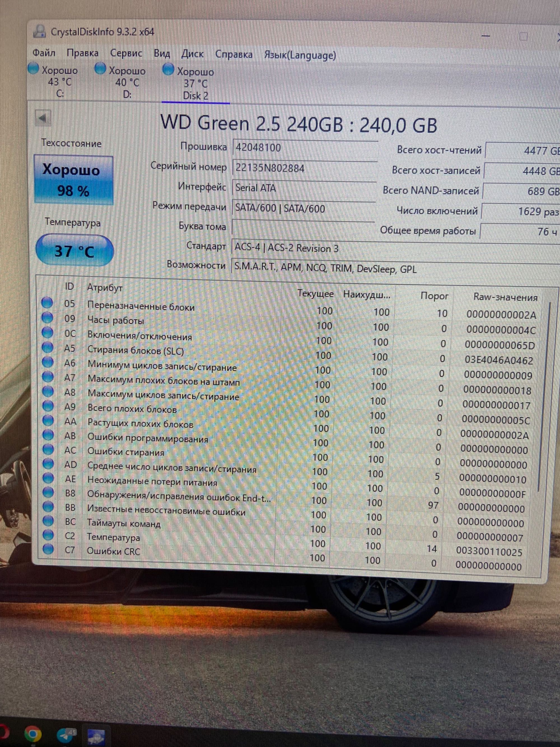Click status circle for attribute A8
This screenshot has height=747, width=560.
click(48, 391)
